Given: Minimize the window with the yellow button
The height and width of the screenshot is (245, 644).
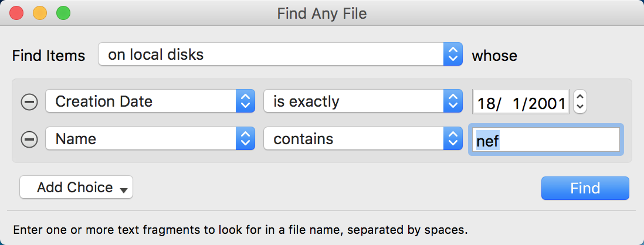Looking at the screenshot, I should click(x=40, y=12).
